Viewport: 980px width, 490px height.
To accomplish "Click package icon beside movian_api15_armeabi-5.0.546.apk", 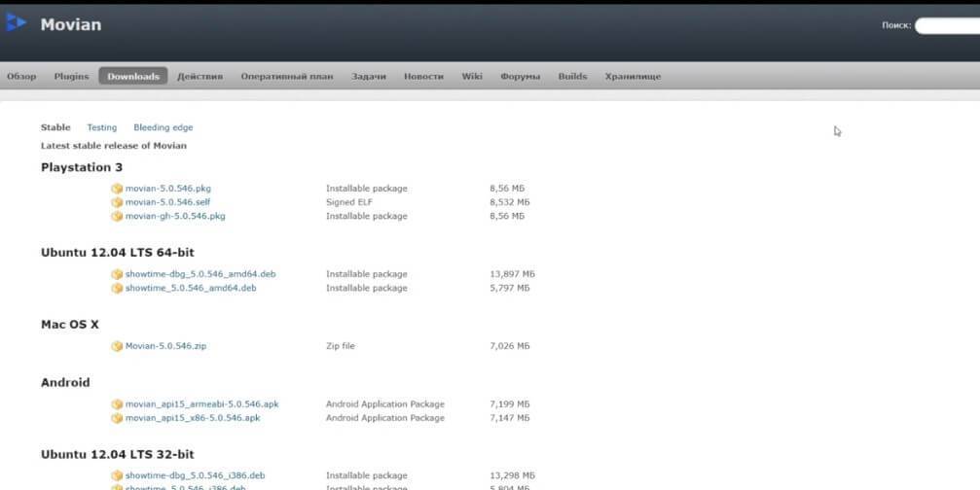I will [117, 403].
